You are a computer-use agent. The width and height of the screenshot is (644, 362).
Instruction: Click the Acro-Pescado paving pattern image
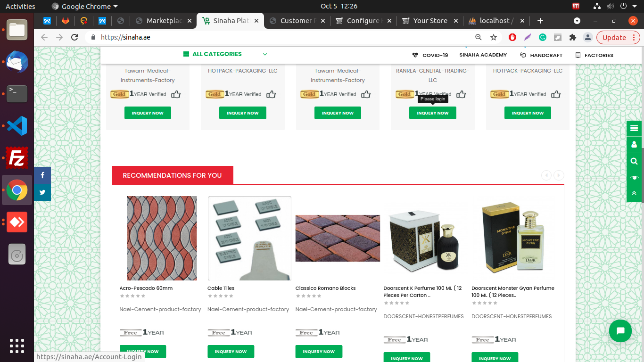(x=162, y=238)
